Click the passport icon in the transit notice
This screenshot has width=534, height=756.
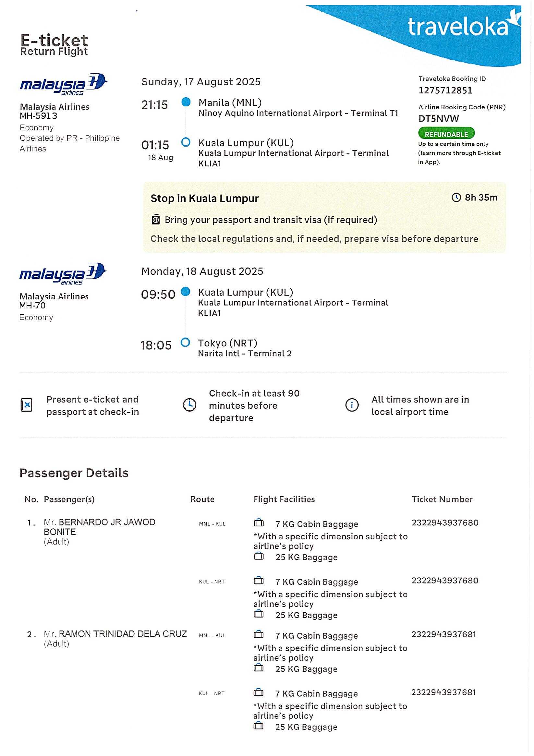click(x=155, y=220)
